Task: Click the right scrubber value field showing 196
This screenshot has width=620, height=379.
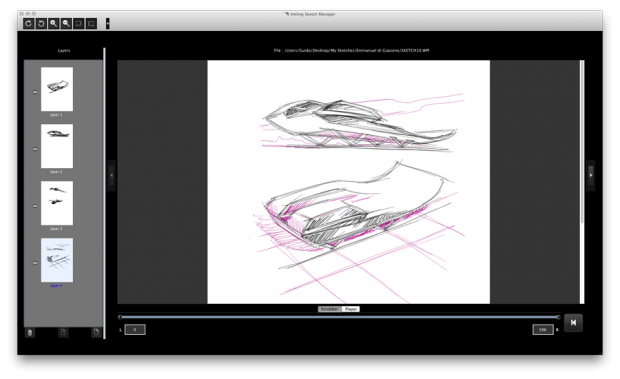Action: 543,330
